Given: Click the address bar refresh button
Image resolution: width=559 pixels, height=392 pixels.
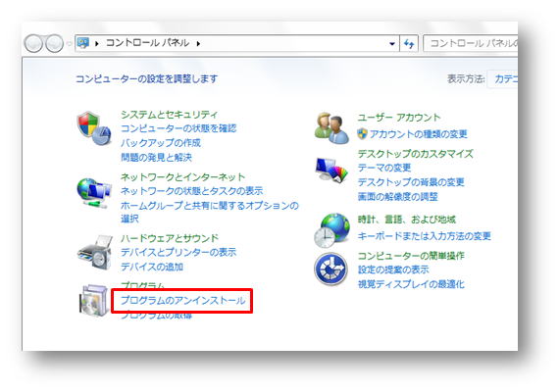Looking at the screenshot, I should [409, 44].
